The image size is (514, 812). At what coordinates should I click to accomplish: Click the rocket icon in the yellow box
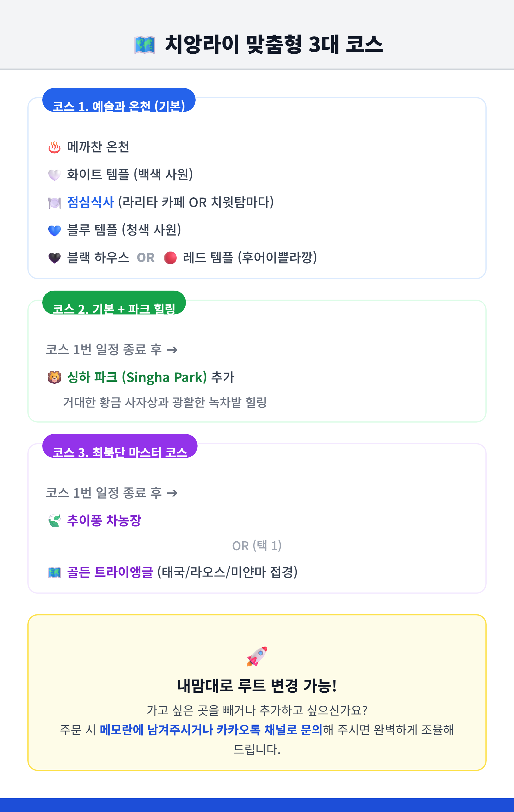pos(257,656)
